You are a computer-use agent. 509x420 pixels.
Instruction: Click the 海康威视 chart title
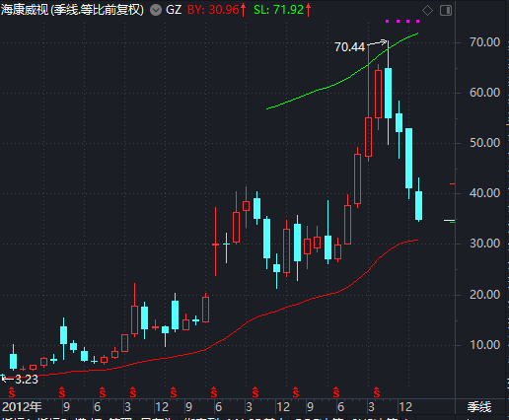click(x=72, y=10)
